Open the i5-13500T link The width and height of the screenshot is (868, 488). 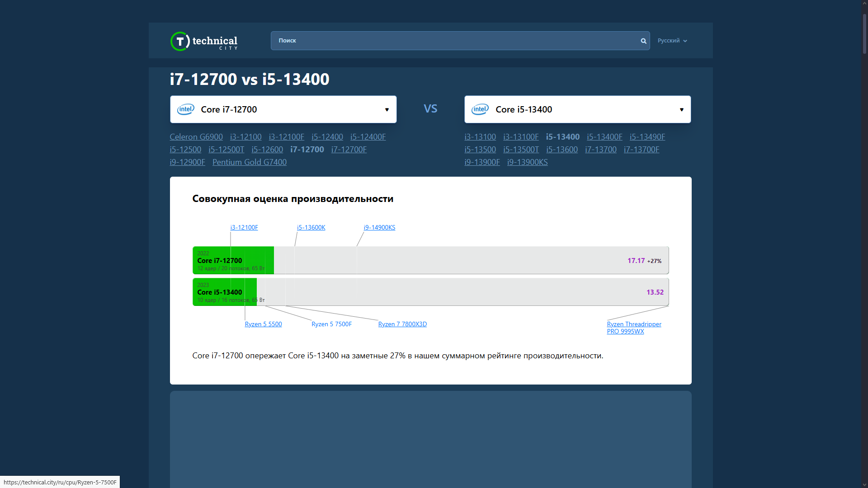click(x=521, y=150)
